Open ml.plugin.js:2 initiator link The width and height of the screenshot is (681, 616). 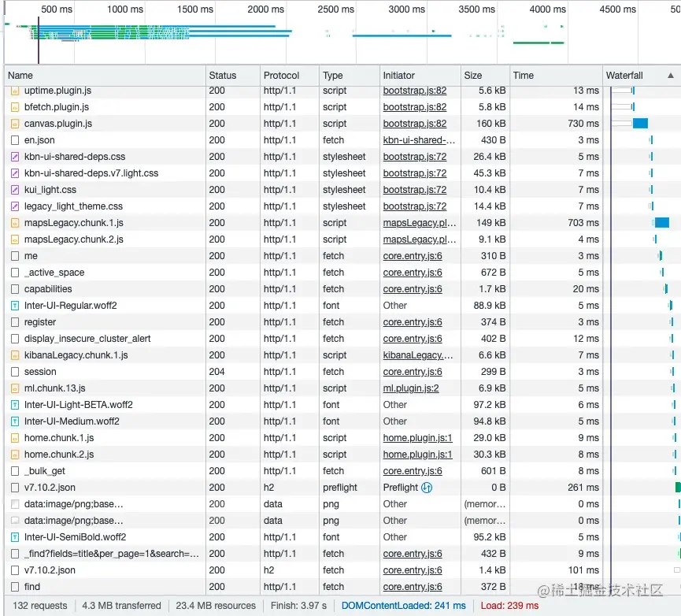tap(411, 388)
